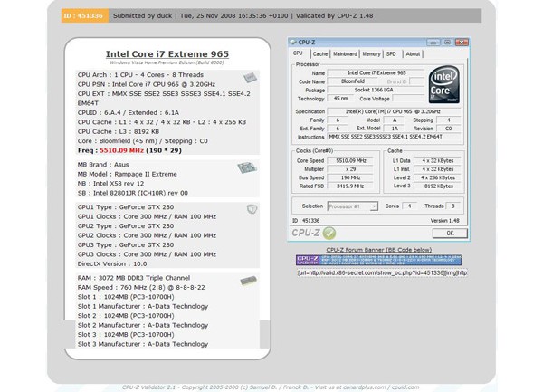543x392 pixels.
Task: Click the Windows Vista Home Premium subtitle
Action: pyautogui.click(x=167, y=62)
